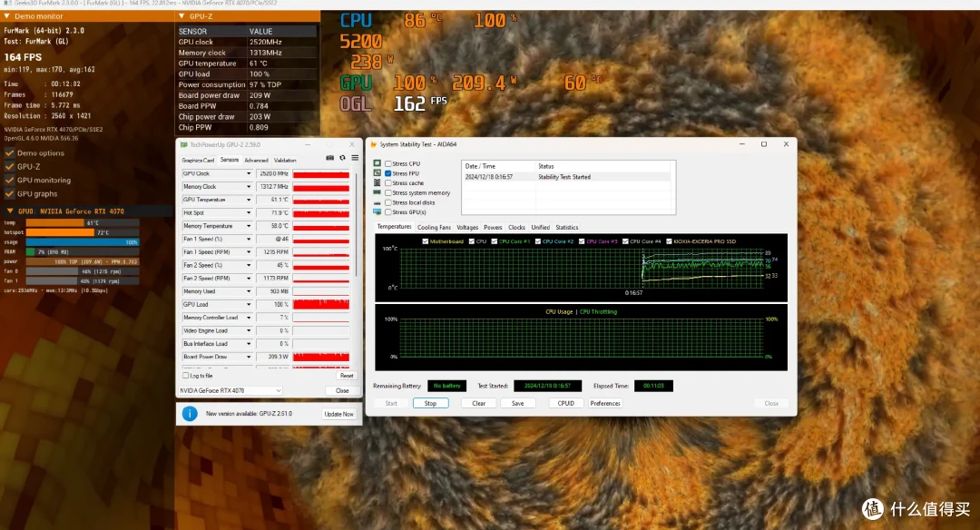Viewport: 980px width, 530px height.
Task: Click the memory icon beside Stress system memory
Action: [377, 192]
